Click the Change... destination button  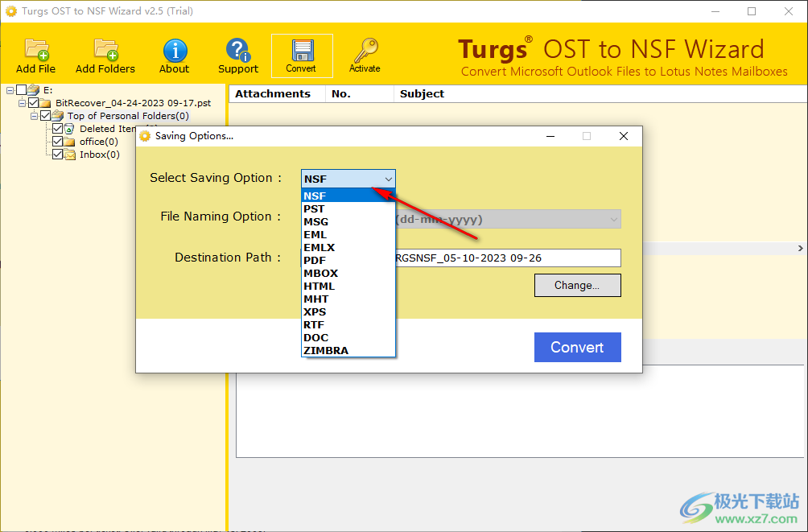(577, 286)
